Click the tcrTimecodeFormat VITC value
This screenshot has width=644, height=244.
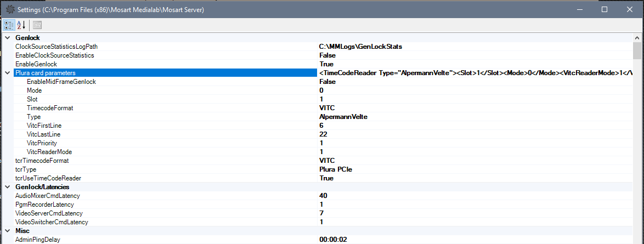[327, 161]
